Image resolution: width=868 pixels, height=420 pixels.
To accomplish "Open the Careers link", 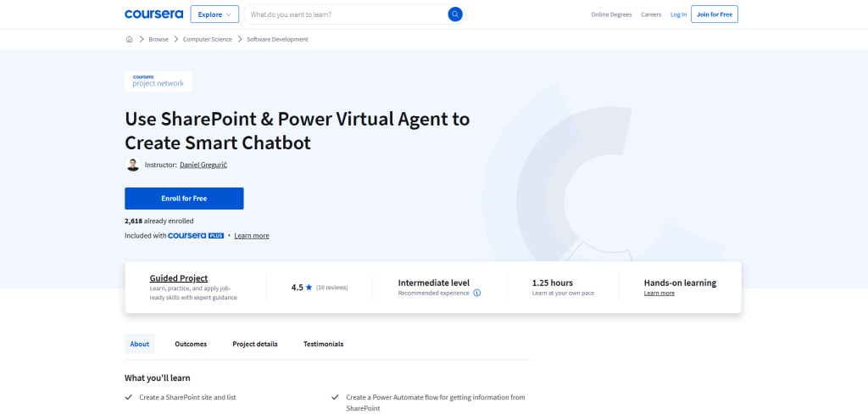I will [x=651, y=15].
